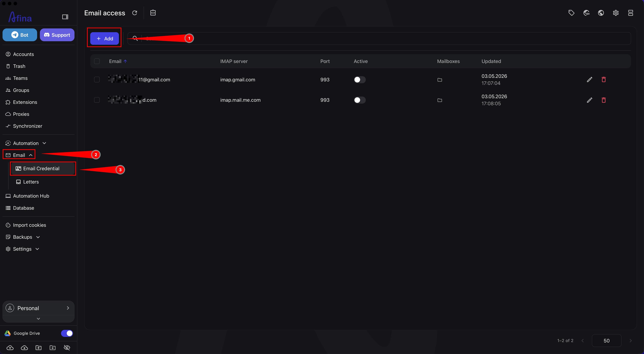Open Import cookies
Viewport: 644px width, 354px height.
[x=29, y=225]
